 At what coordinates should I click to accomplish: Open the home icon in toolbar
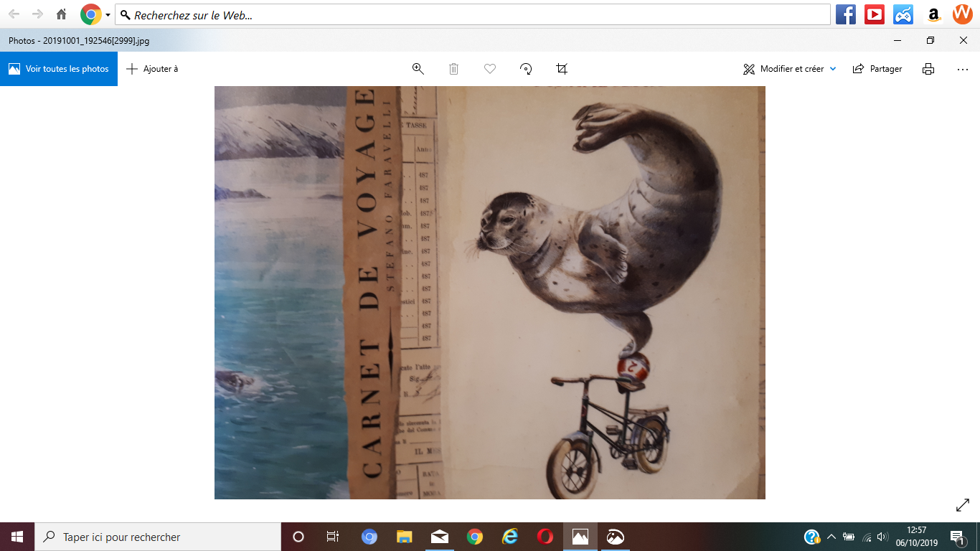62,14
